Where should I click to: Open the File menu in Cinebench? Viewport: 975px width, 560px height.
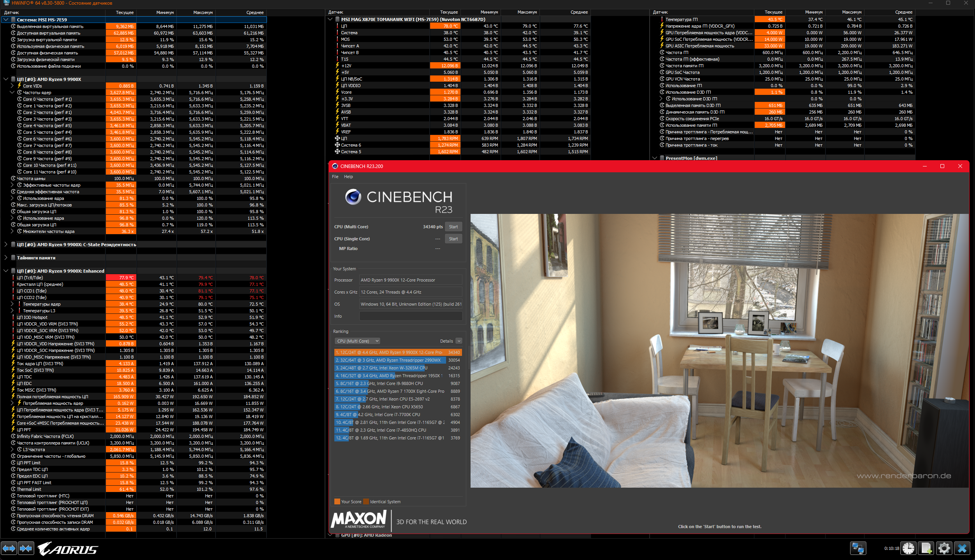point(335,177)
